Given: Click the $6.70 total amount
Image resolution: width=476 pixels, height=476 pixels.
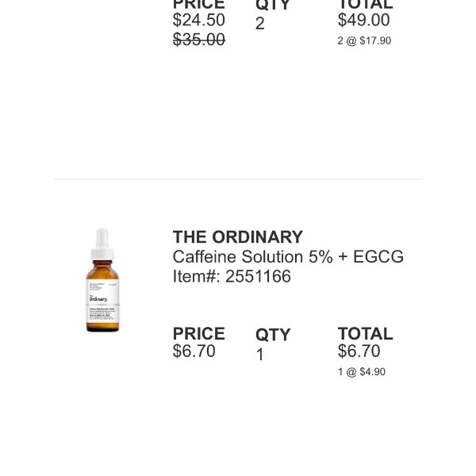Looking at the screenshot, I should [x=359, y=351].
